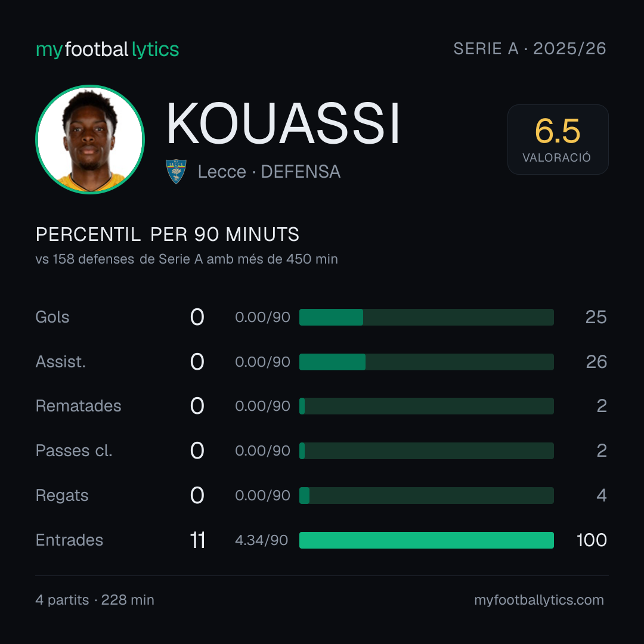Viewport: 644px width, 644px height.
Task: Click the Lecce · Defensa team text
Action: pyautogui.click(x=269, y=172)
